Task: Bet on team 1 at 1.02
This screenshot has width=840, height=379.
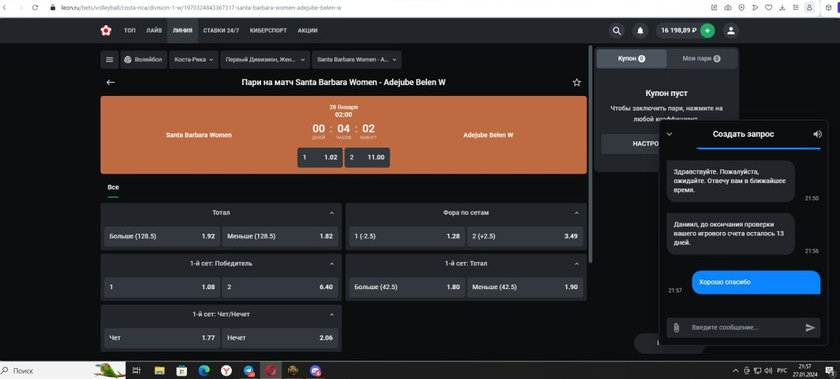Action: tap(320, 158)
